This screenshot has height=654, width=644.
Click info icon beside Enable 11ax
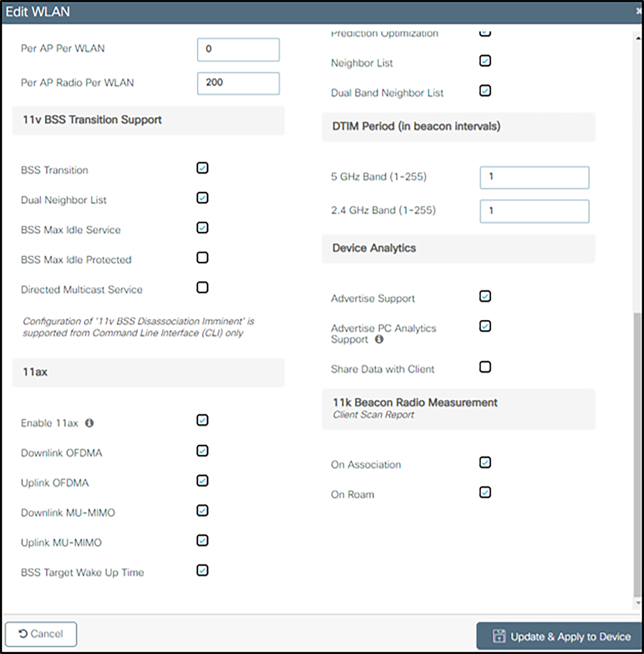click(89, 423)
